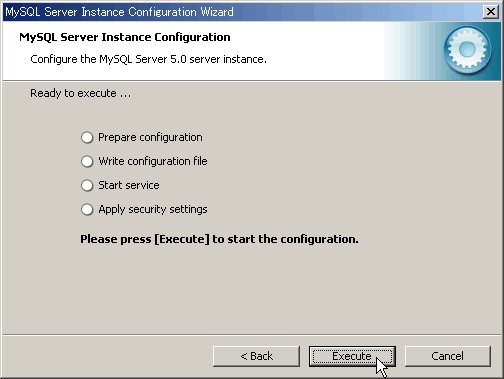
Task: Select the Prepare configuration step circle
Action: (87, 137)
